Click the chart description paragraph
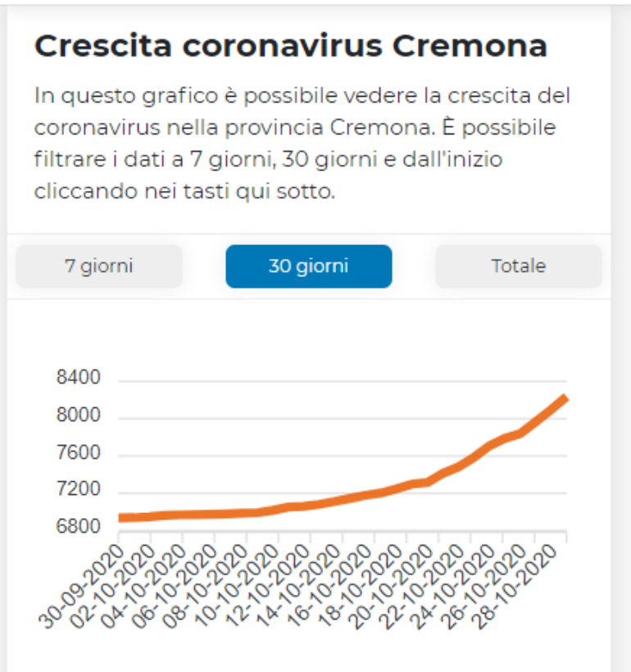Image resolution: width=631 pixels, height=672 pixels. pos(303,144)
